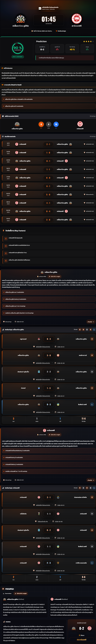
Task: Open the Premiership league logo at top
Action: [40, 8]
